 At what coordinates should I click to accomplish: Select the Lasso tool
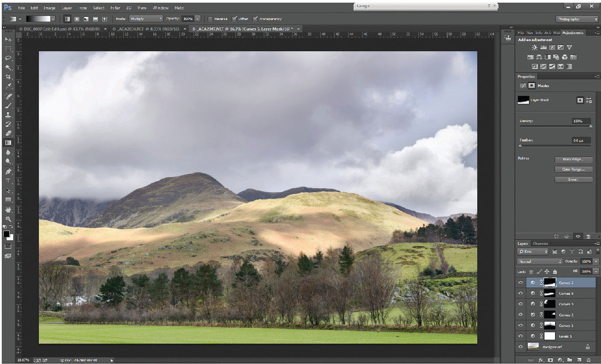pyautogui.click(x=8, y=58)
